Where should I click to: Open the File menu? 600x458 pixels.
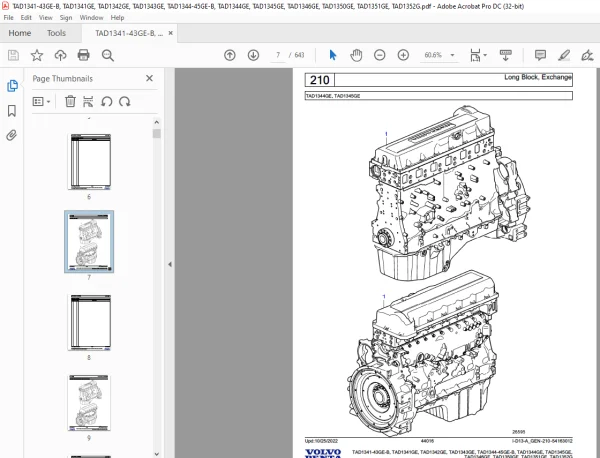[8, 18]
